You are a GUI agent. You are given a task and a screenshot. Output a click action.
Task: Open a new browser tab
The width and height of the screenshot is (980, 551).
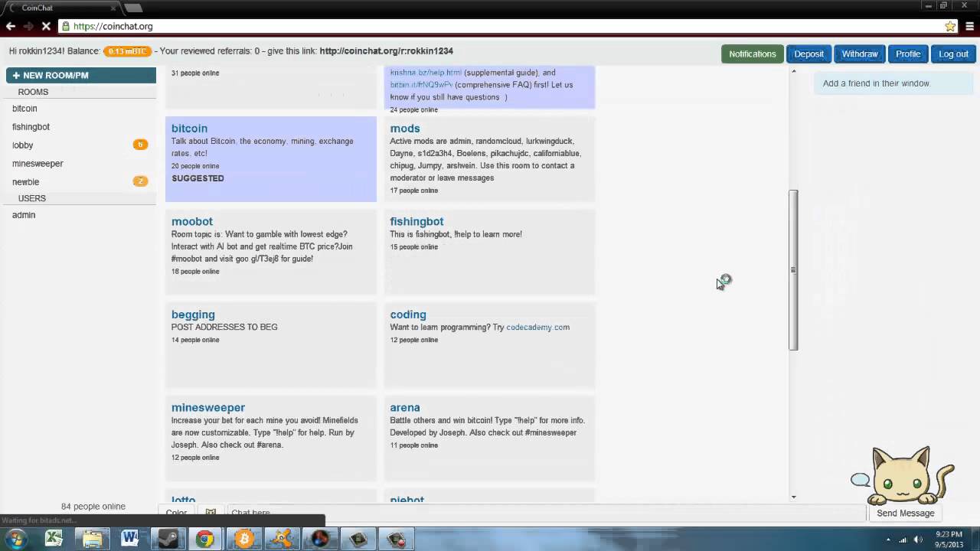tap(133, 8)
